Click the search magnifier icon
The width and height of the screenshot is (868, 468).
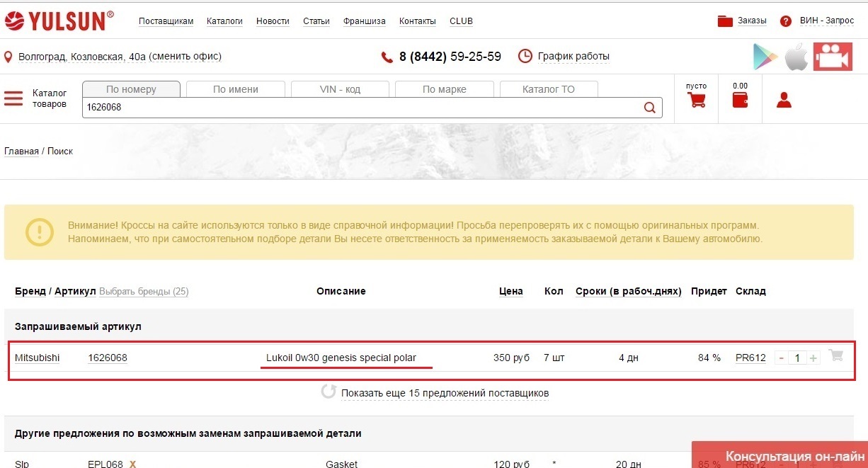(649, 108)
